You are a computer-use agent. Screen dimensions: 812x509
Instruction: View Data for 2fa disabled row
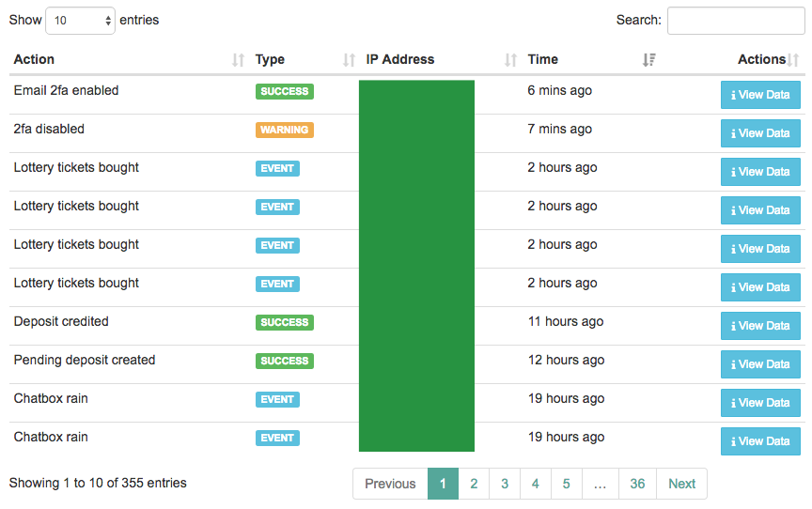760,133
